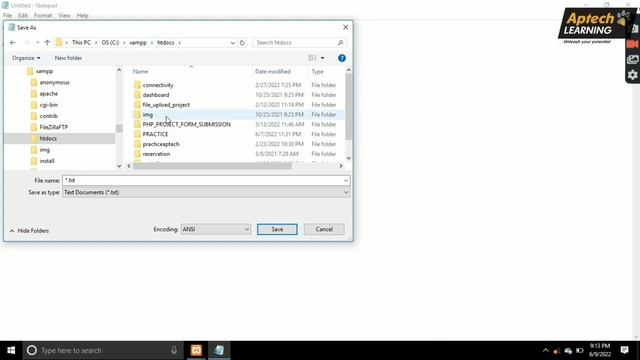Open the Organize dropdown menu
640x360 pixels.
tap(26, 58)
